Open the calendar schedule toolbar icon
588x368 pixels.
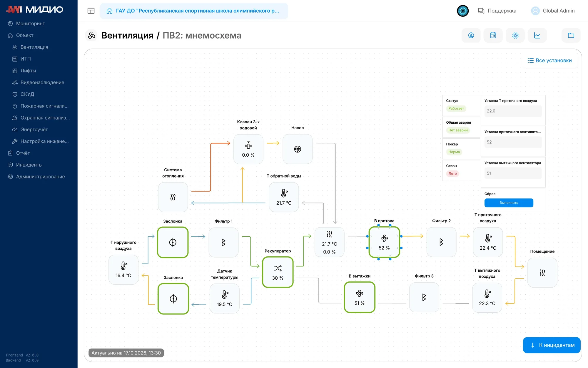493,35
